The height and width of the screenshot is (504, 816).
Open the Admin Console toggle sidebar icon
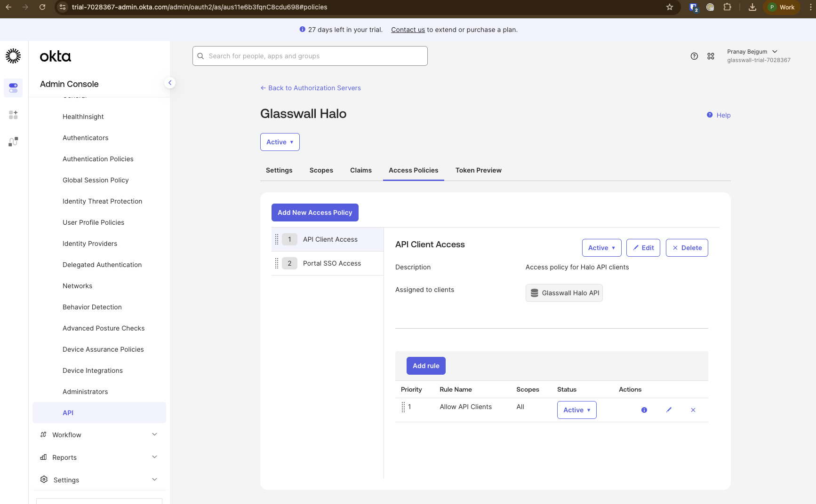click(x=13, y=88)
